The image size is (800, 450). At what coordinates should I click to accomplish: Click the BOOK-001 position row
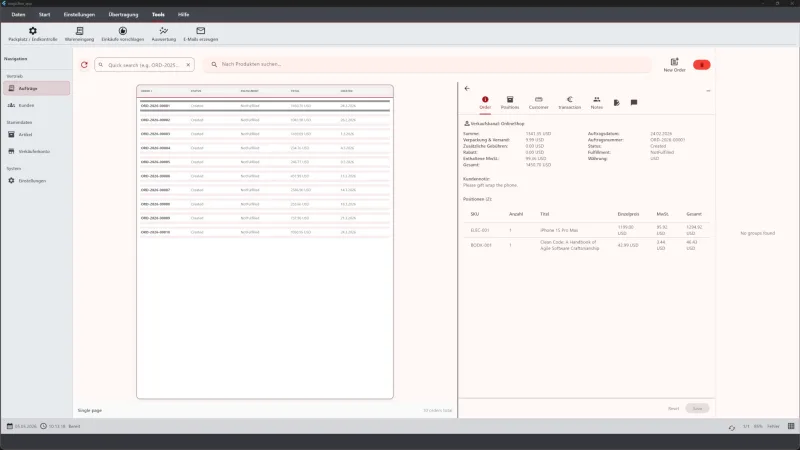click(586, 245)
